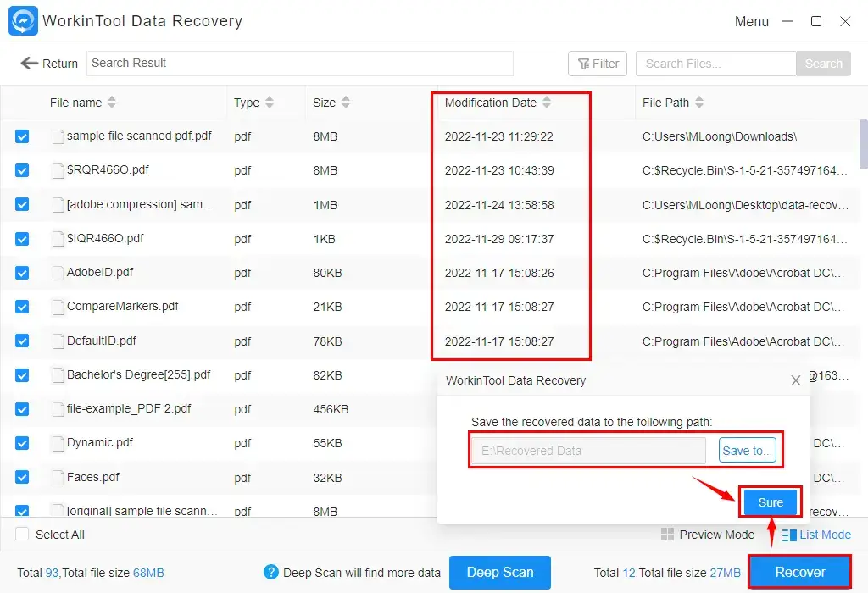
Task: Click file icon of [adobe compression] sam... row
Action: coord(58,205)
